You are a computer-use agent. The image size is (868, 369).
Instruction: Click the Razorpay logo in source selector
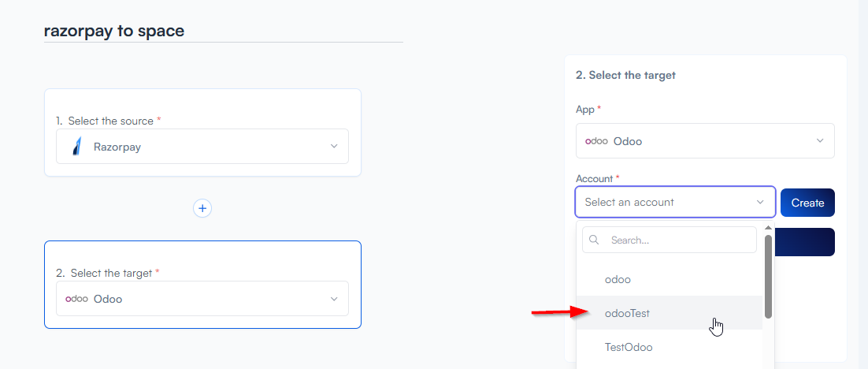click(x=76, y=147)
